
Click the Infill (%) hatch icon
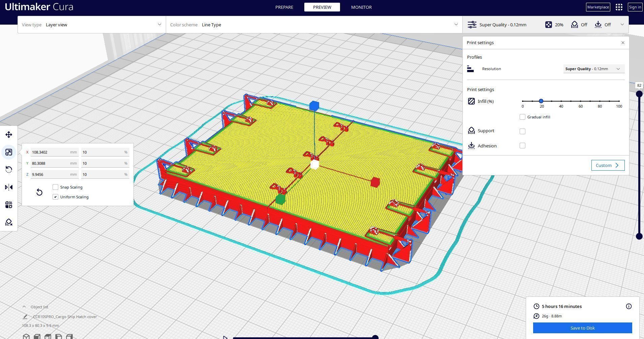(x=471, y=101)
